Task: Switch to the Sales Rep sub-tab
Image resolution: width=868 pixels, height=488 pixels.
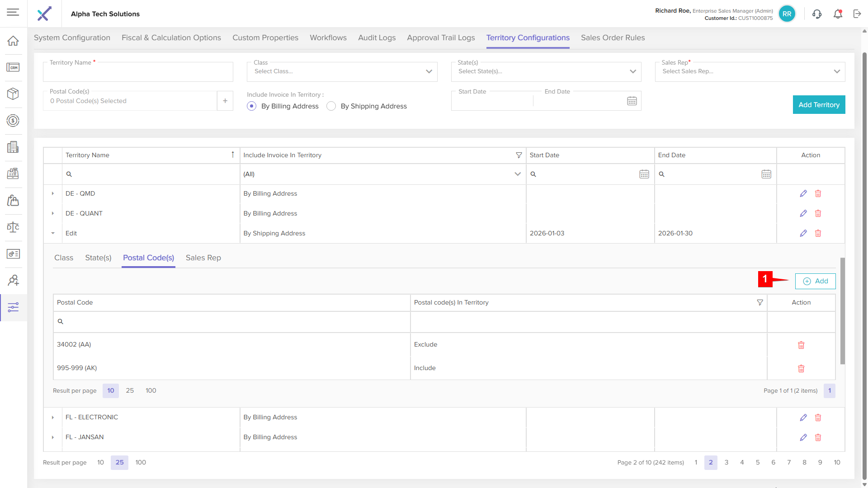Action: click(203, 258)
